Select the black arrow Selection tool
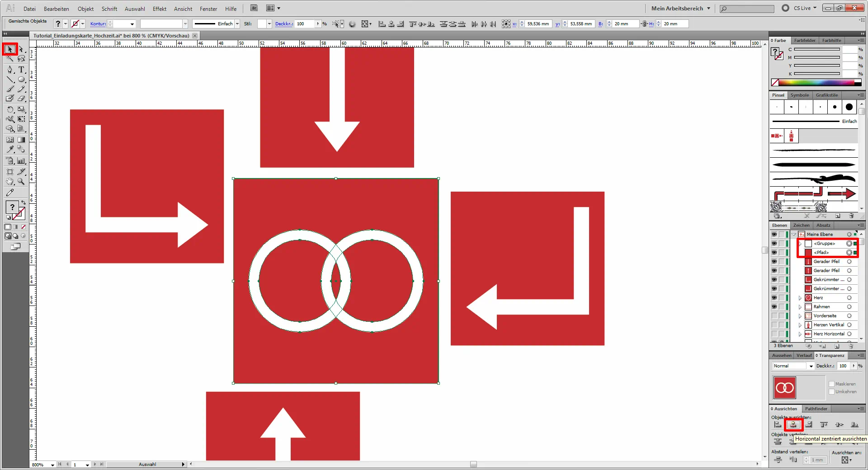The height and width of the screenshot is (470, 868). click(10, 49)
